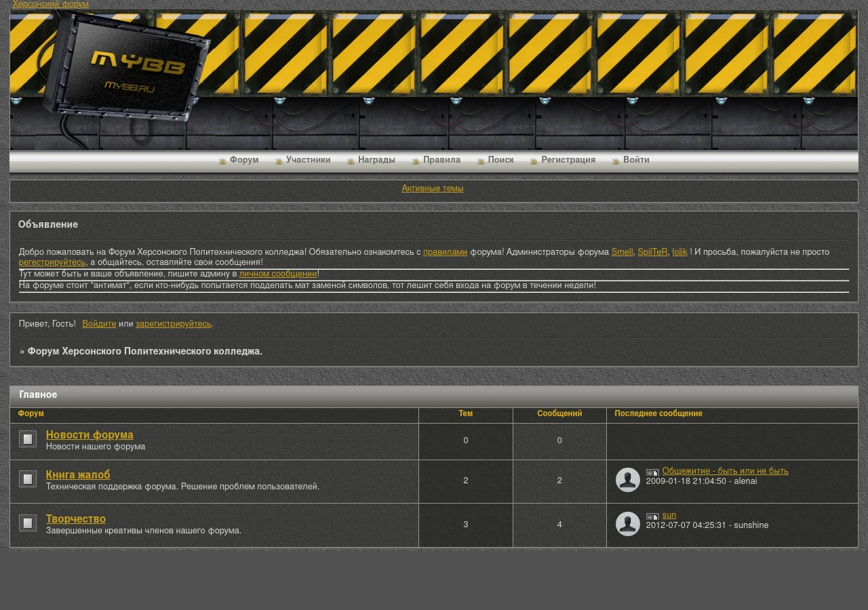Open the Форум menu item
The height and width of the screenshot is (610, 868).
244,161
